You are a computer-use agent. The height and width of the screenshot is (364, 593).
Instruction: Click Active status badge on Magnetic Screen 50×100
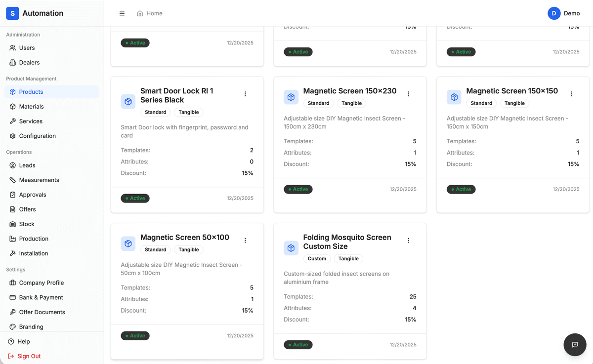tap(135, 336)
